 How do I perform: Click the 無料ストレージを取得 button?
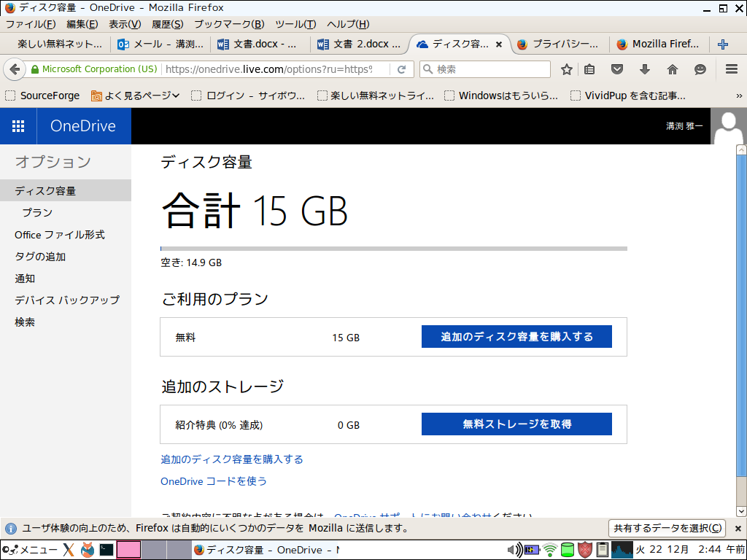[516, 424]
